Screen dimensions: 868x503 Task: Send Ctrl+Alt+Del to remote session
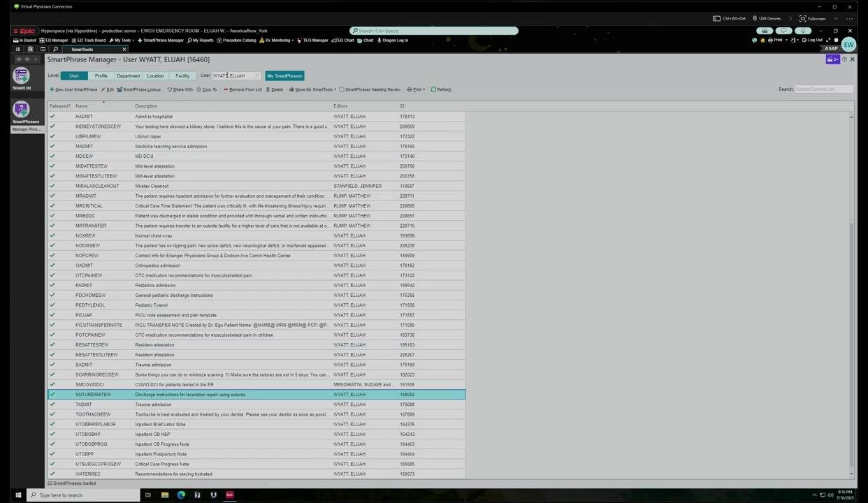click(730, 19)
